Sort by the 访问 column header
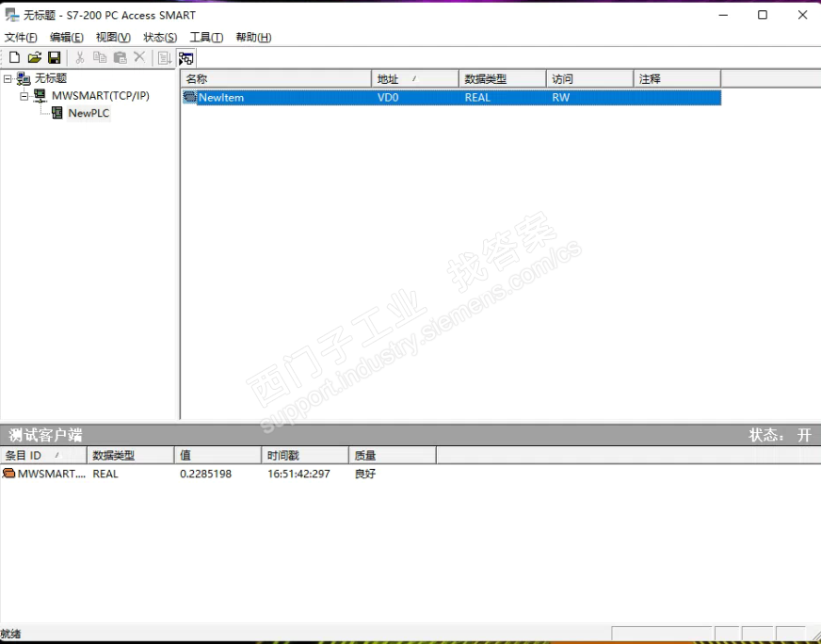Screen dimensions: 821x644 tap(590, 79)
